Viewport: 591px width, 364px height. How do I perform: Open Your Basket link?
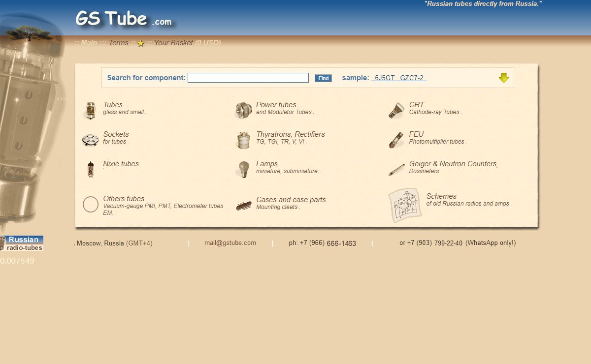point(173,43)
